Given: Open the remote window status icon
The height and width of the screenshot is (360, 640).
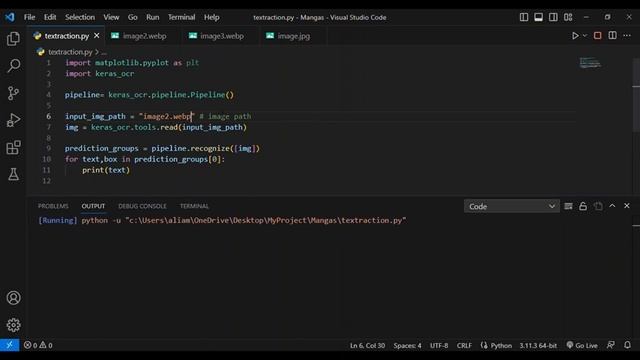Looking at the screenshot, I should pyautogui.click(x=9, y=345).
